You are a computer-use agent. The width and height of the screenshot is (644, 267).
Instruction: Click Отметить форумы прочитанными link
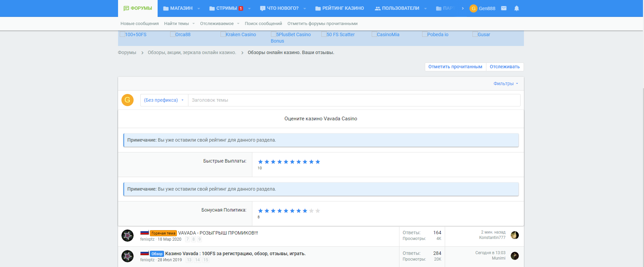322,24
